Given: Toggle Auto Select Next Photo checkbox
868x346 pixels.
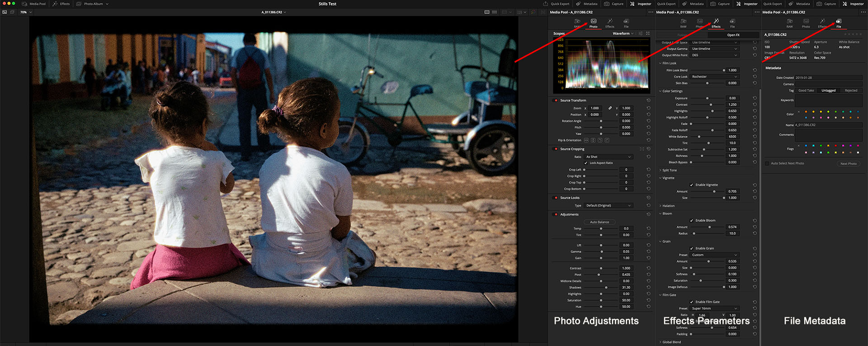Looking at the screenshot, I should pyautogui.click(x=767, y=163).
